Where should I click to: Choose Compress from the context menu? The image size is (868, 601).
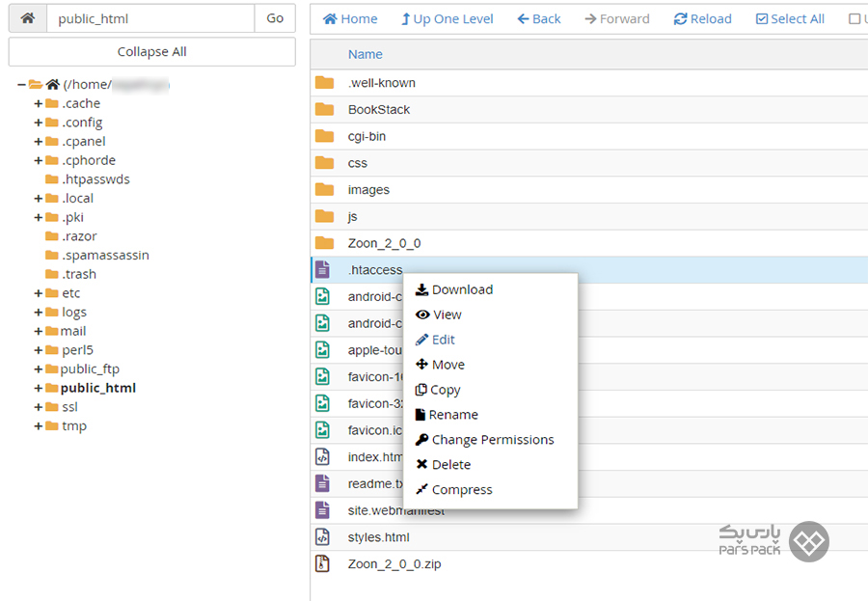pos(454,490)
